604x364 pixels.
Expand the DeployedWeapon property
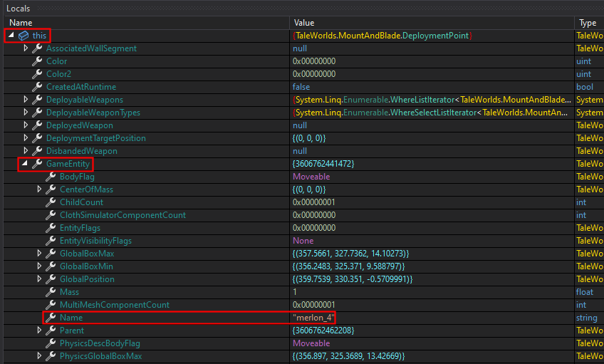tap(26, 125)
